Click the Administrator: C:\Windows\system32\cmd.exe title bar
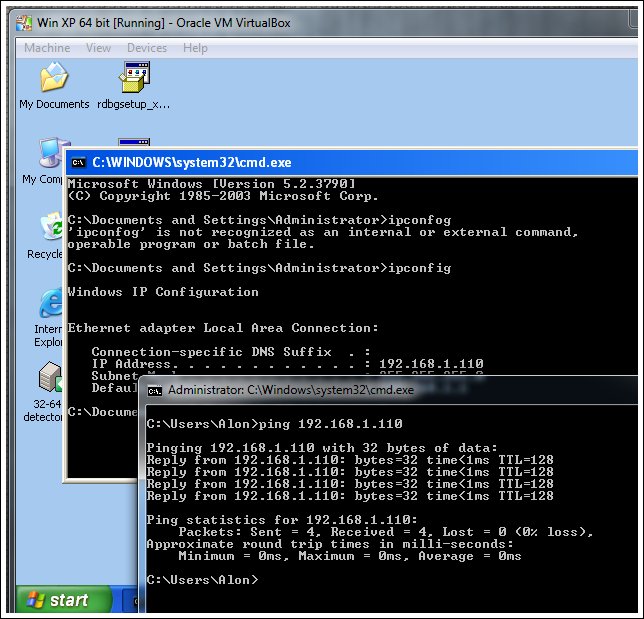 click(389, 390)
